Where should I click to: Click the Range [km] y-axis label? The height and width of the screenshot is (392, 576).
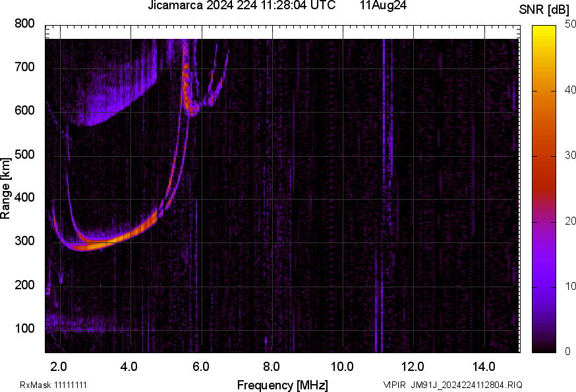pyautogui.click(x=7, y=188)
